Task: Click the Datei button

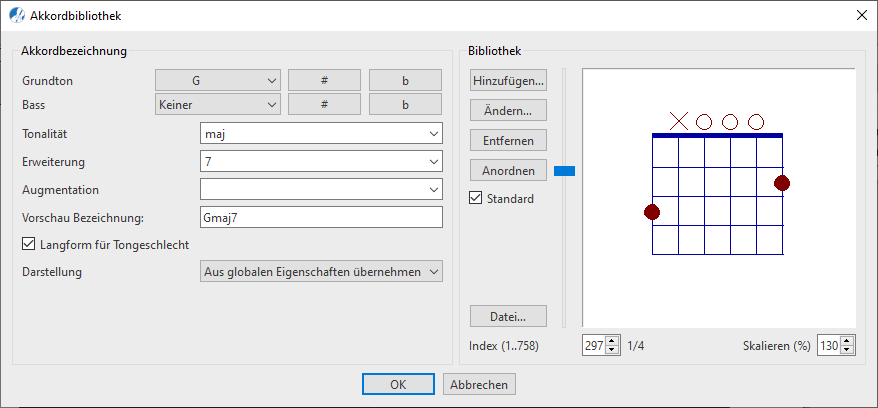Action: pyautogui.click(x=508, y=317)
